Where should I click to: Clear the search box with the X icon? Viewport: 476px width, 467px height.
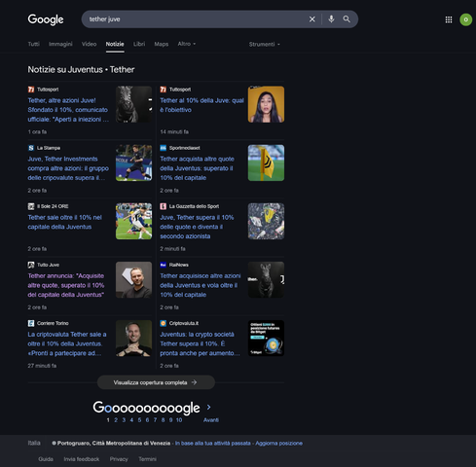pyautogui.click(x=312, y=19)
